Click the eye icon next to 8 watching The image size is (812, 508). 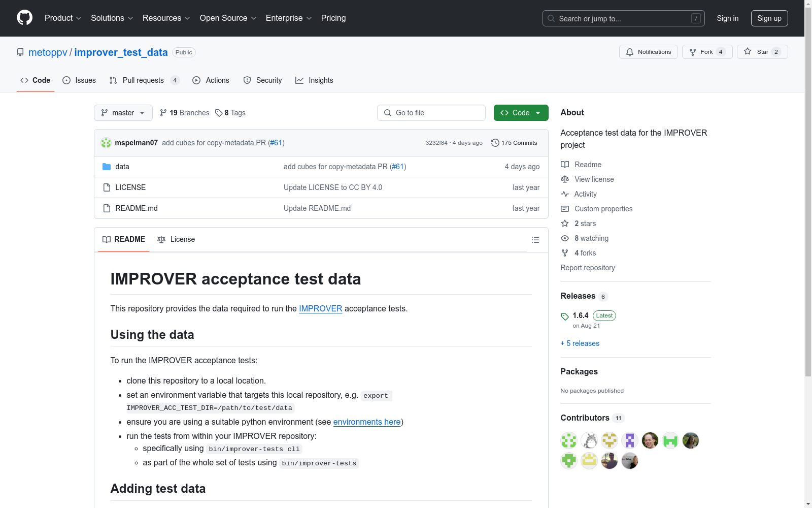click(565, 238)
